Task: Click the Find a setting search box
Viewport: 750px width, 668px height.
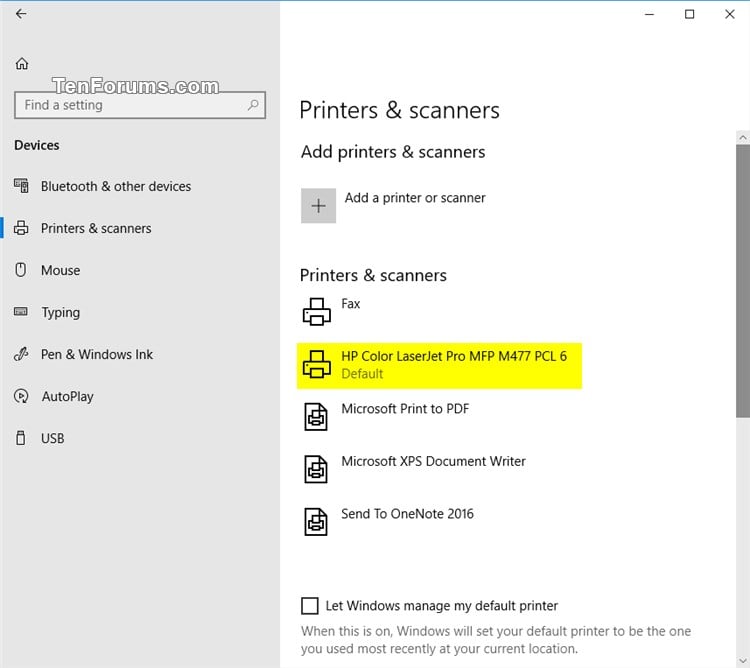Action: (x=140, y=105)
